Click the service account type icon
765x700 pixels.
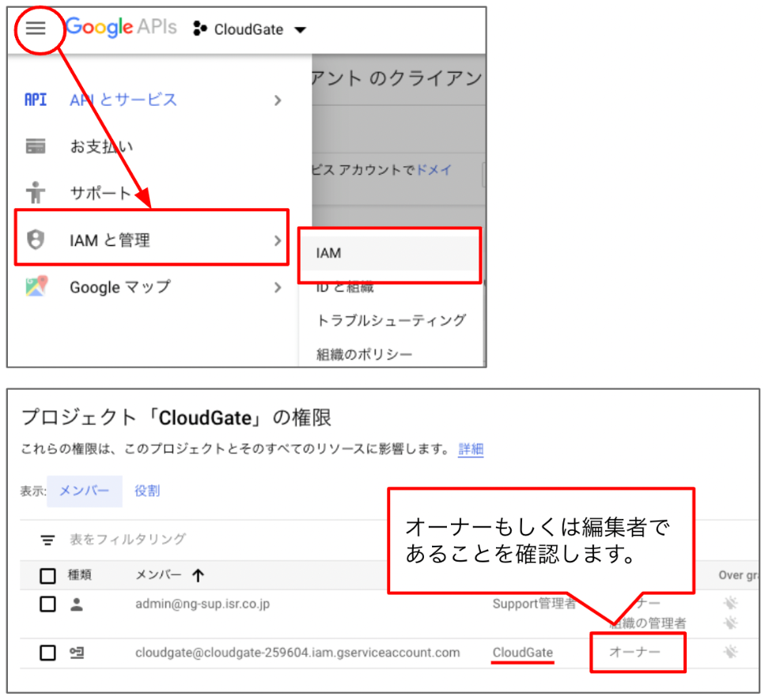(x=77, y=653)
